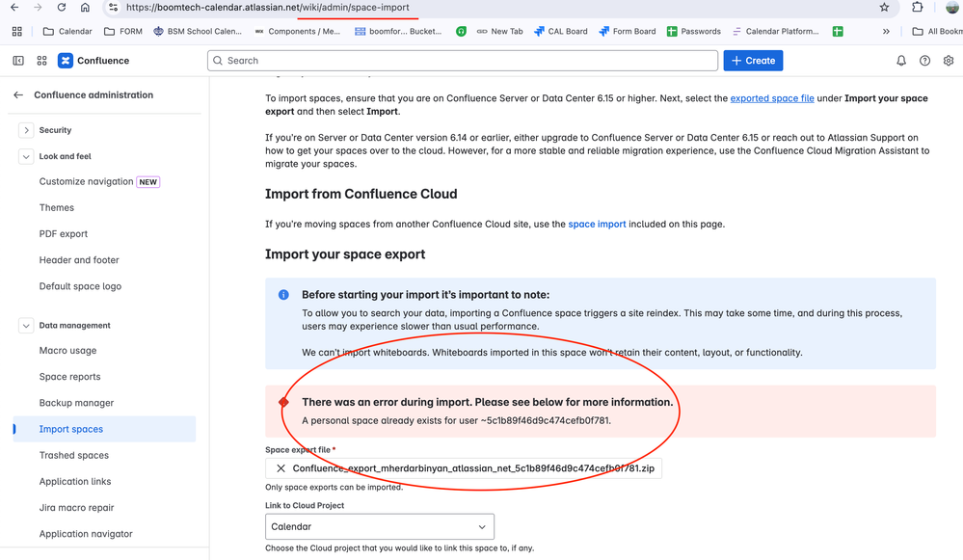
Task: Open Backup manager
Action: click(x=77, y=403)
